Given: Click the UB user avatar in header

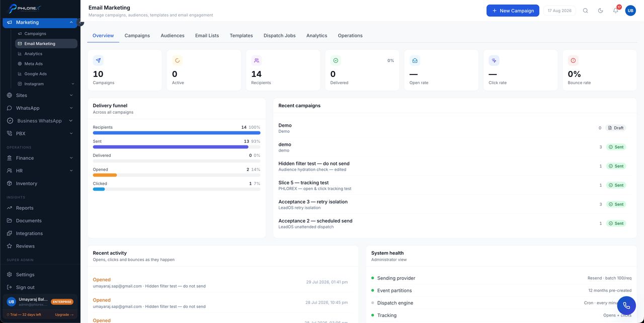Looking at the screenshot, I should coord(630,11).
